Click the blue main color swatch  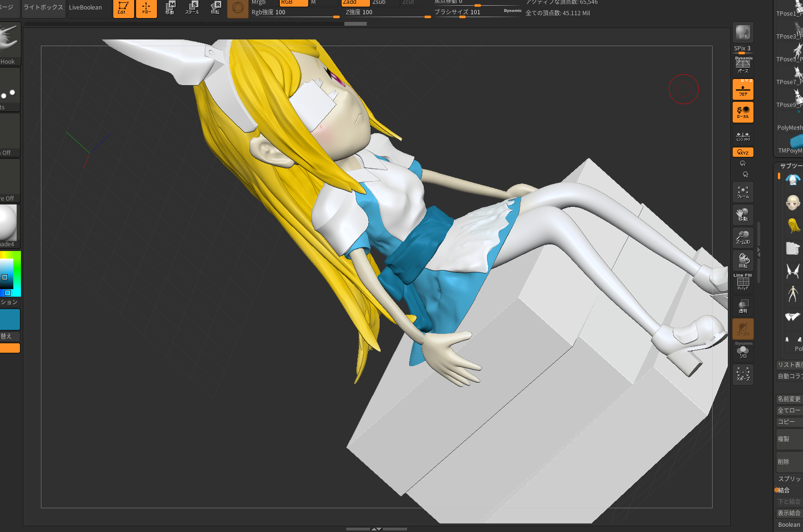tap(10, 319)
